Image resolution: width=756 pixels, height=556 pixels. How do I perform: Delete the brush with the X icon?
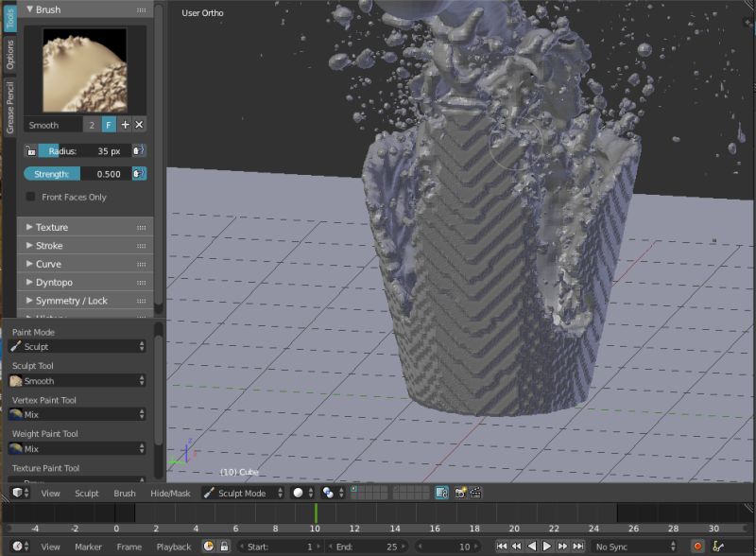pyautogui.click(x=139, y=124)
